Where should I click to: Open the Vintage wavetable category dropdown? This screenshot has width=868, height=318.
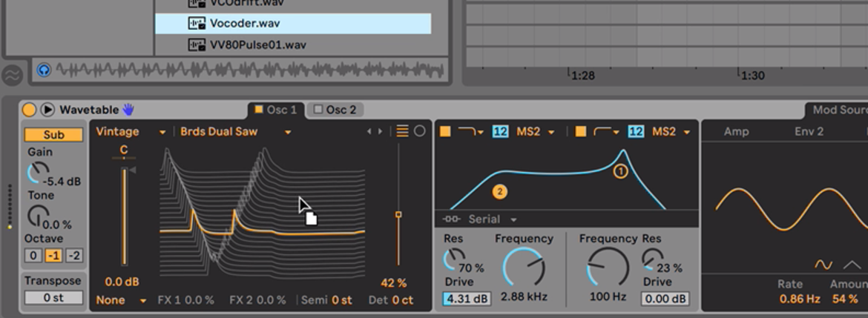[x=131, y=132]
